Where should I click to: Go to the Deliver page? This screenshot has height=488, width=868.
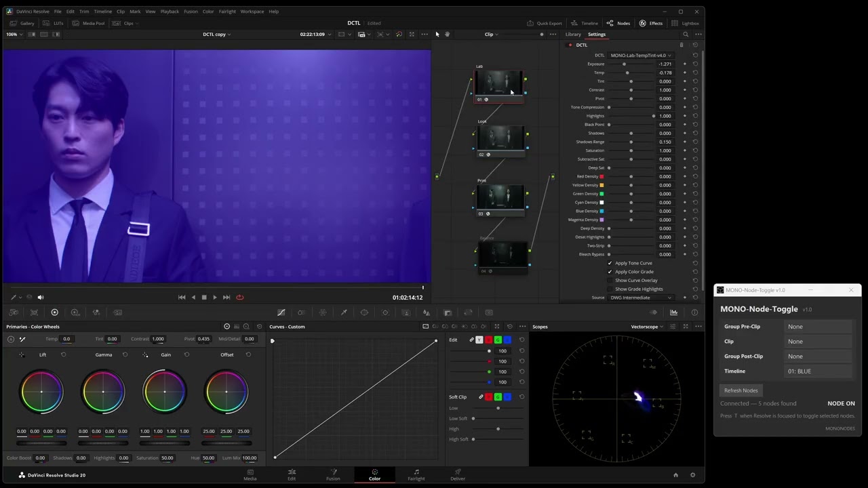point(458,475)
